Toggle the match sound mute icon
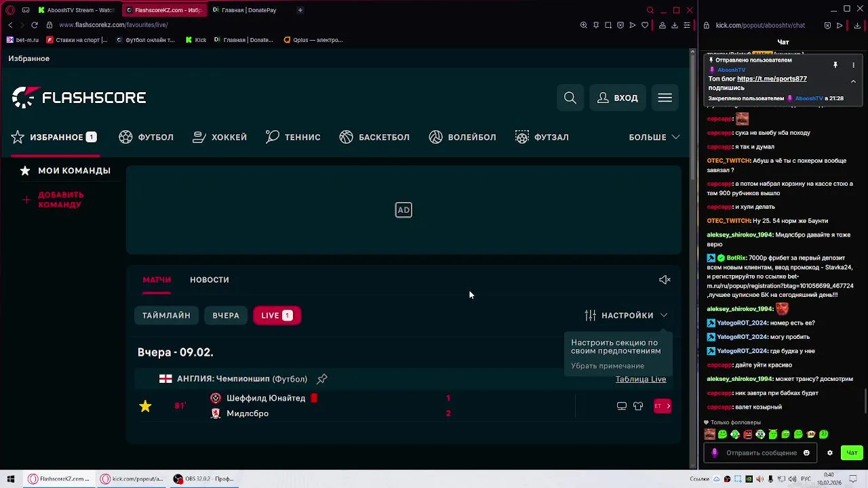868x488 pixels. pyautogui.click(x=665, y=280)
